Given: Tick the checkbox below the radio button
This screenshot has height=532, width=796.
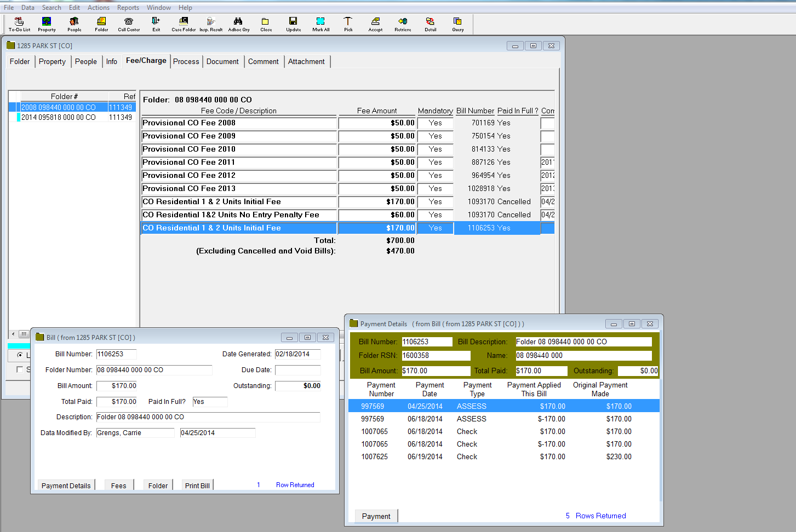Looking at the screenshot, I should pos(20,369).
